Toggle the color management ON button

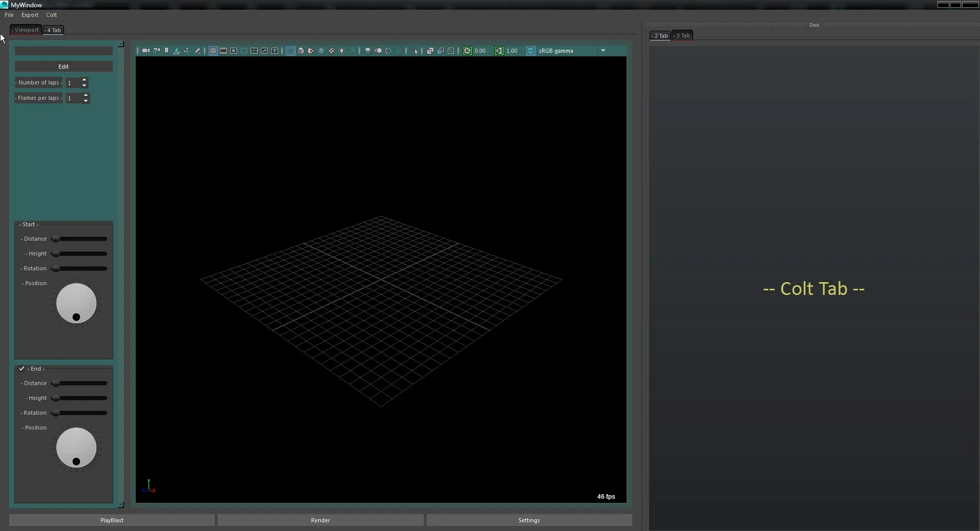pyautogui.click(x=531, y=51)
